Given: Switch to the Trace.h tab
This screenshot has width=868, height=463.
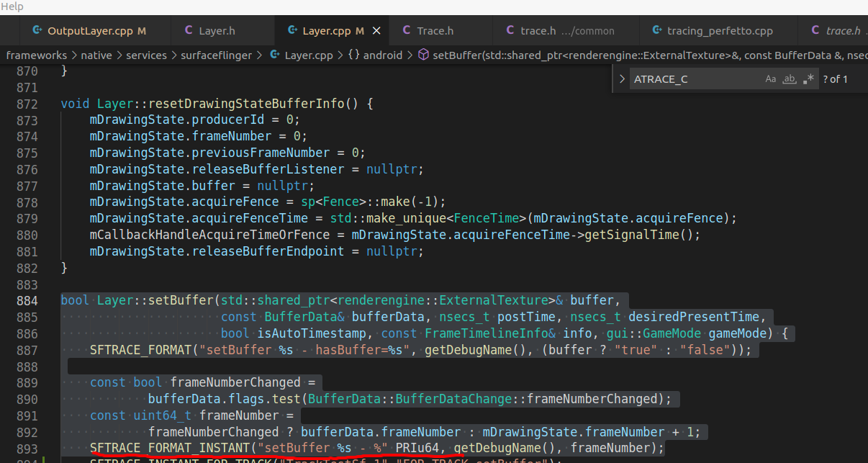Looking at the screenshot, I should point(435,31).
